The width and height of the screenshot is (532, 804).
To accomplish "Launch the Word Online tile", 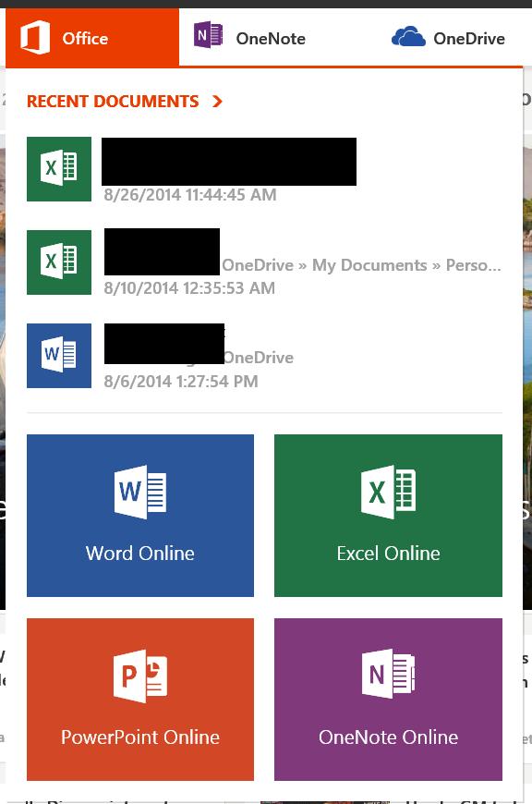I will 140,516.
